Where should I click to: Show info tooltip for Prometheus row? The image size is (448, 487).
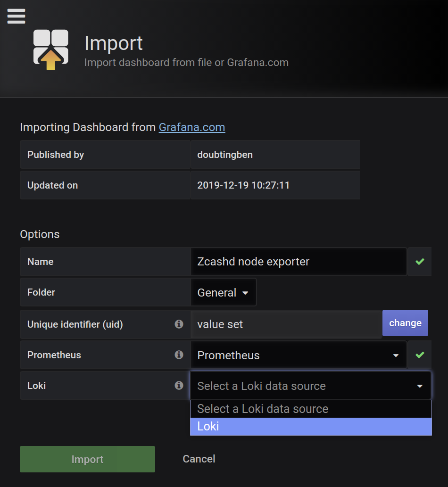pos(179,355)
